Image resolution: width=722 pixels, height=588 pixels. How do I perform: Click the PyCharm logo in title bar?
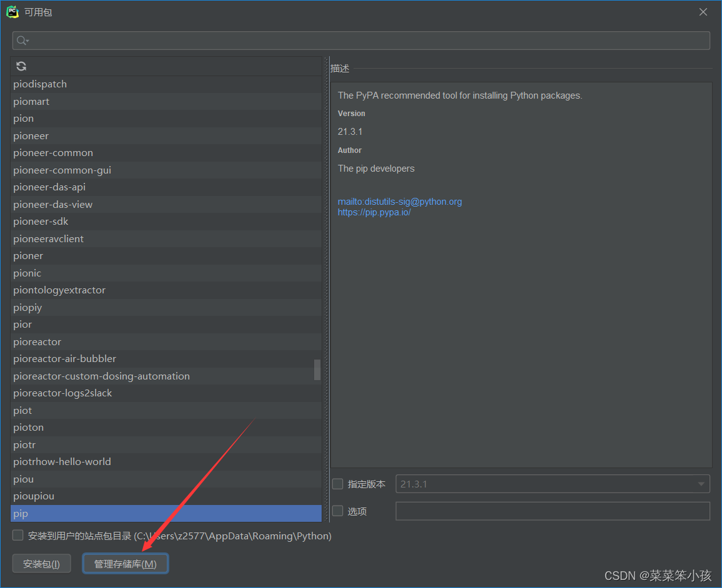click(12, 12)
